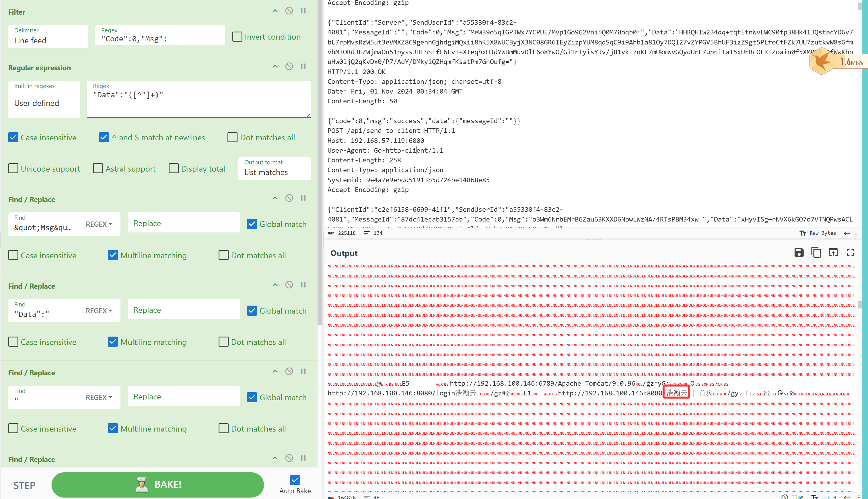Replace input with output icon
Screen dimensions: 868x499
pos(833,253)
